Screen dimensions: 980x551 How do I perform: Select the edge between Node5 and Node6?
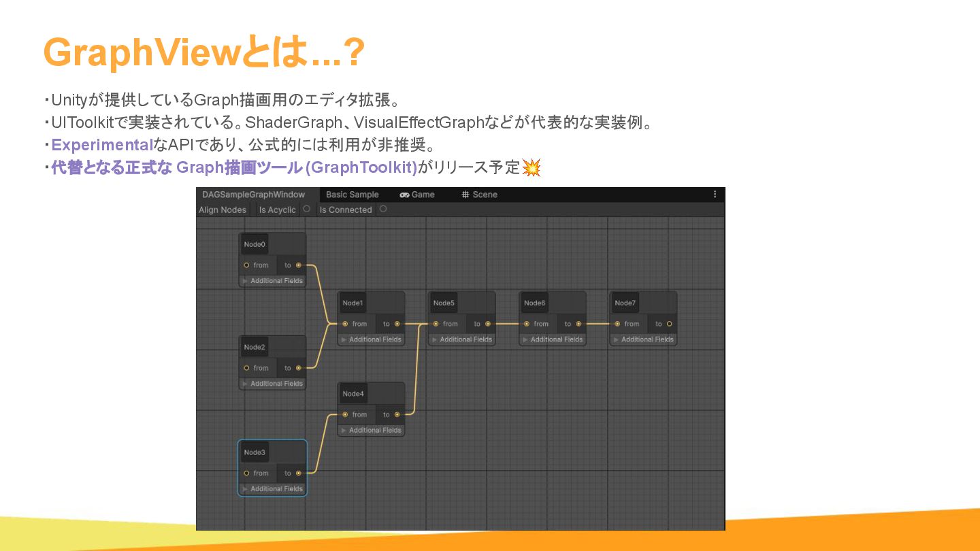tap(507, 324)
